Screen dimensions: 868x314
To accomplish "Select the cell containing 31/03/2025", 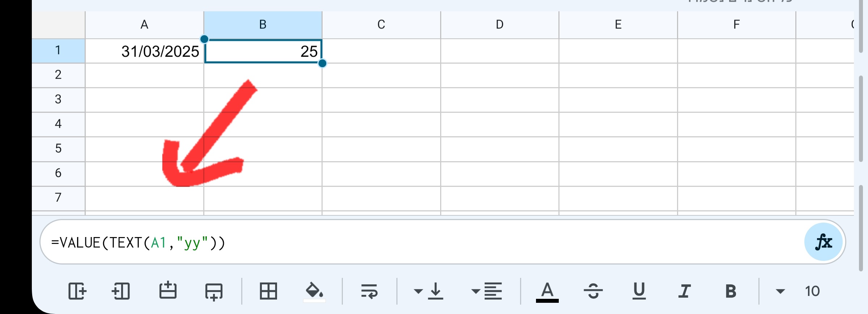I will pyautogui.click(x=145, y=51).
